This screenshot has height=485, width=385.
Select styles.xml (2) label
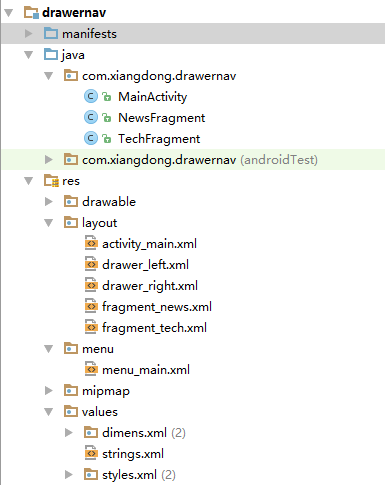tap(139, 475)
